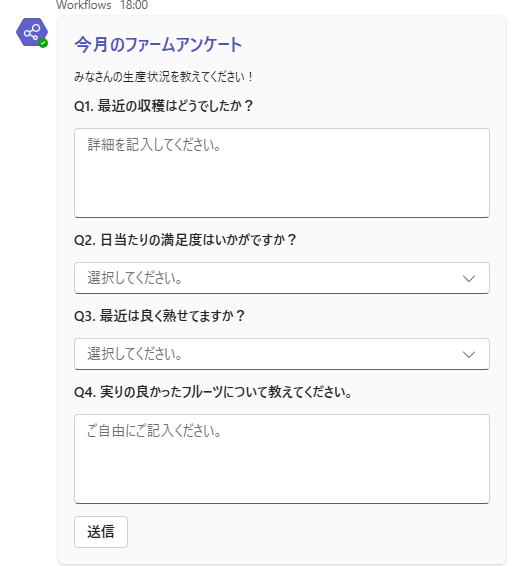Focus the Q4 fruits free-text area
The width and height of the screenshot is (513, 566).
tap(282, 459)
